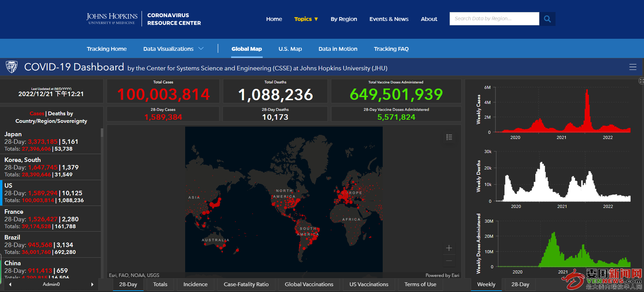This screenshot has width=644, height=292.
Task: Click the Weekly Deaths chart
Action: [x=554, y=179]
